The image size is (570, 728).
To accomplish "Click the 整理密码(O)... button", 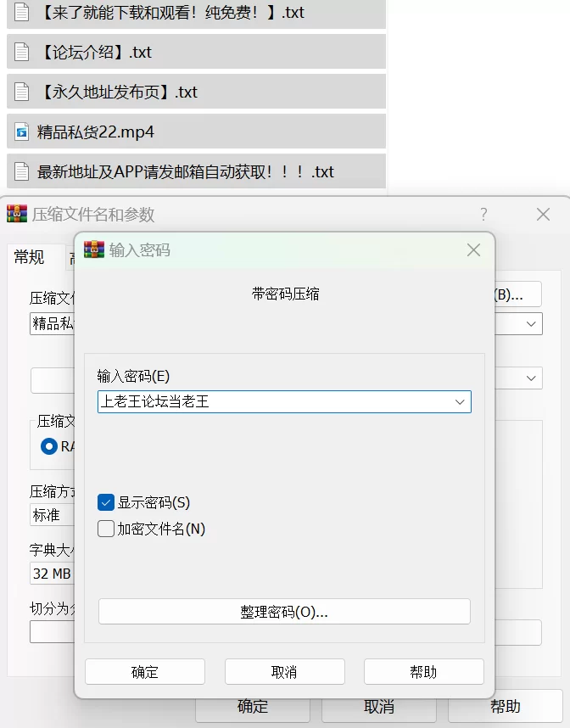I will tap(284, 612).
